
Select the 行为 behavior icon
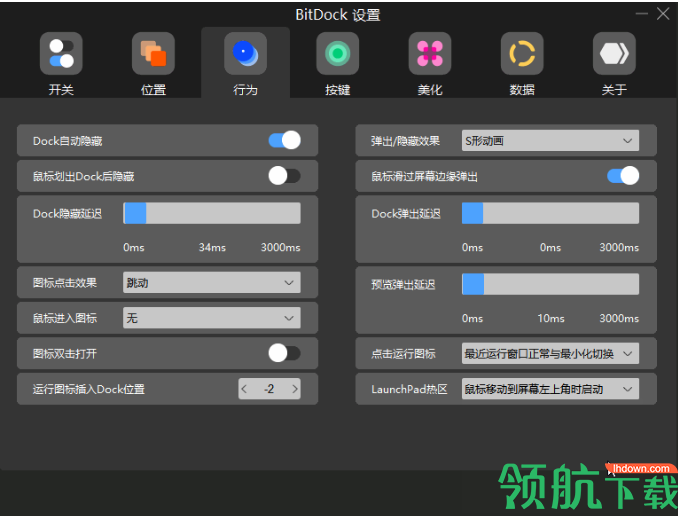point(246,54)
